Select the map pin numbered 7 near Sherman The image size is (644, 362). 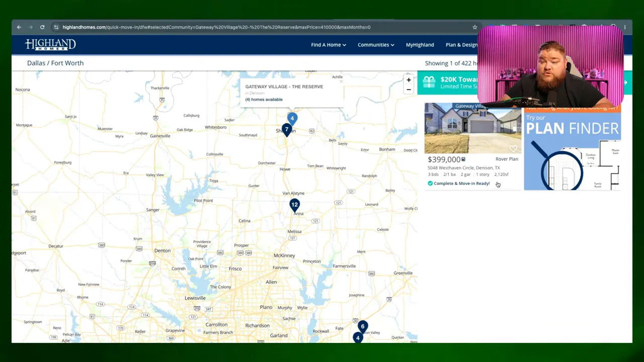287,130
